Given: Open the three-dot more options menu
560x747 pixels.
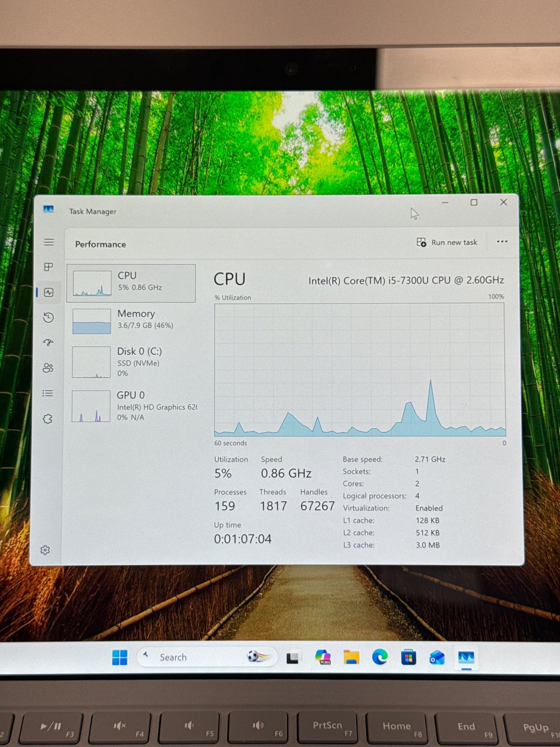Looking at the screenshot, I should click(x=502, y=242).
